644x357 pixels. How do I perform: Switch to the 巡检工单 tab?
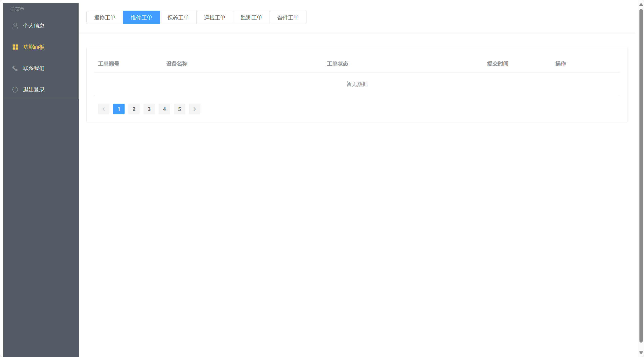pos(214,17)
